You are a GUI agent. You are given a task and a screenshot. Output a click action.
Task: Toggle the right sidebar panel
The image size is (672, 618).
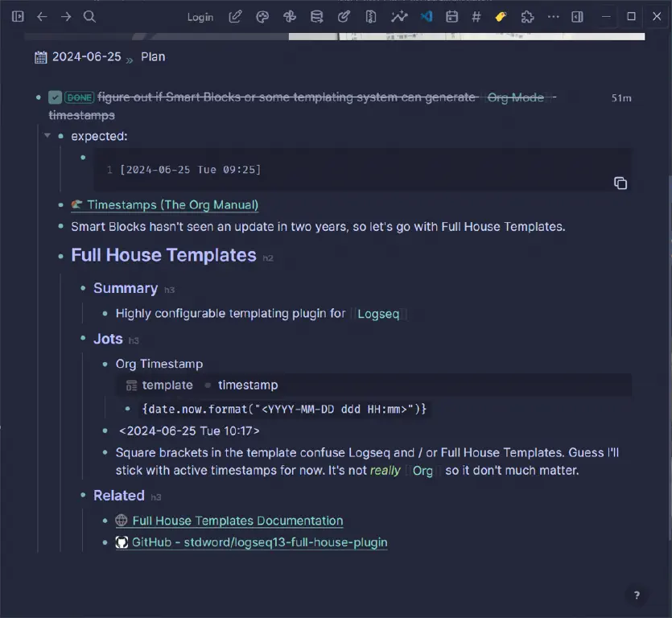pyautogui.click(x=577, y=17)
